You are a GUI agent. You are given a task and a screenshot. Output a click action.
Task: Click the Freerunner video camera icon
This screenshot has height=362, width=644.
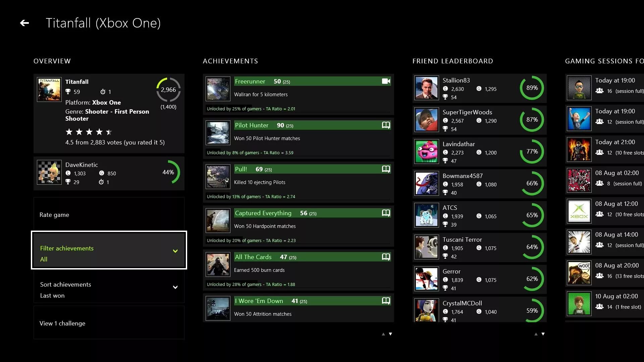385,81
